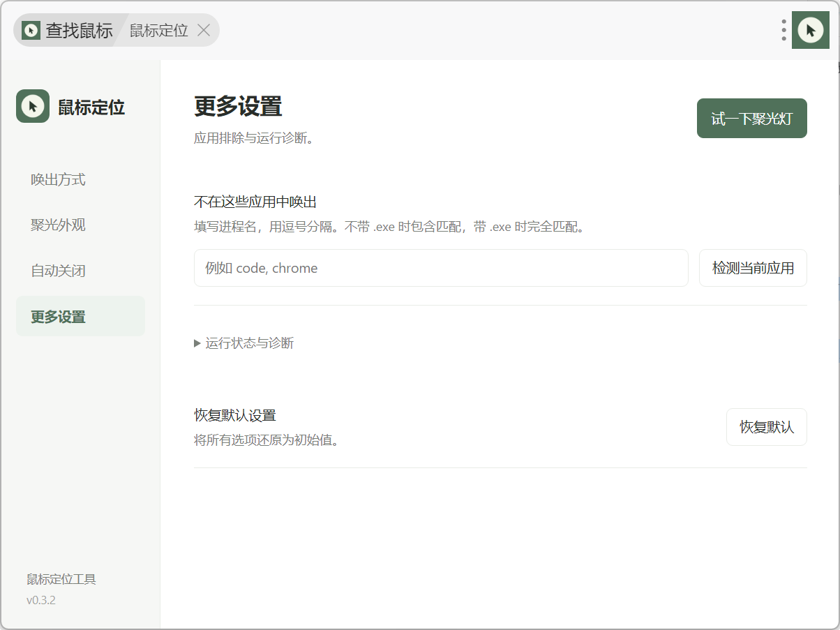Click the 更多设置 page heading

point(238,107)
